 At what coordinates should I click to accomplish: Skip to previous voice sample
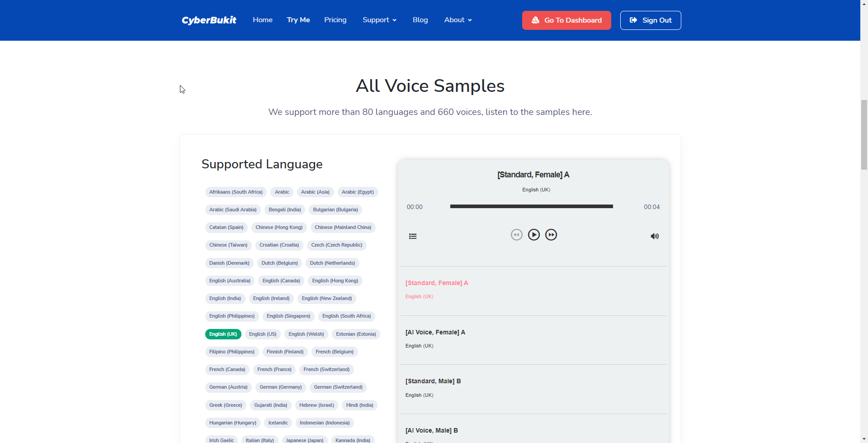point(517,234)
